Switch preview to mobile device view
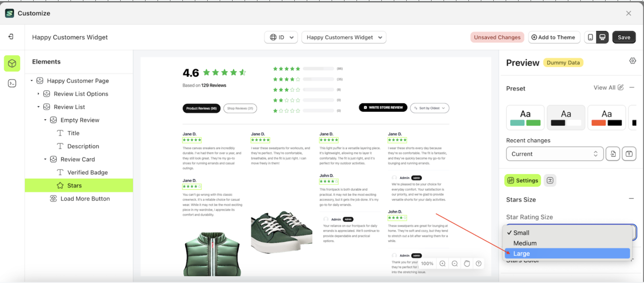Screen dimensions: 644x283 tap(590, 37)
